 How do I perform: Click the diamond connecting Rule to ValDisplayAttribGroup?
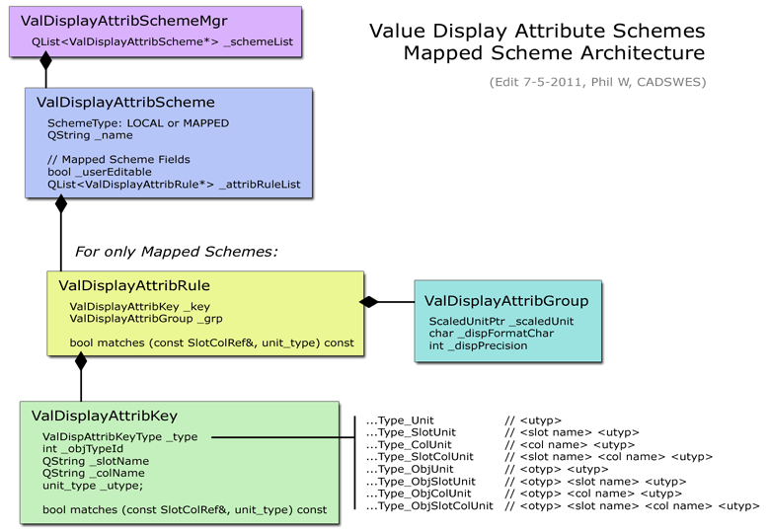click(x=369, y=302)
